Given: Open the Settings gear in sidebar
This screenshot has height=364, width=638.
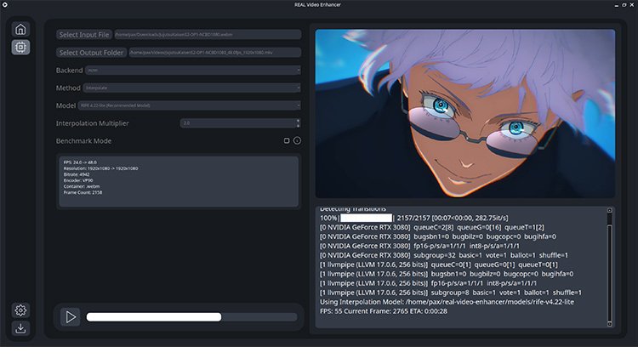Looking at the screenshot, I should (20, 310).
